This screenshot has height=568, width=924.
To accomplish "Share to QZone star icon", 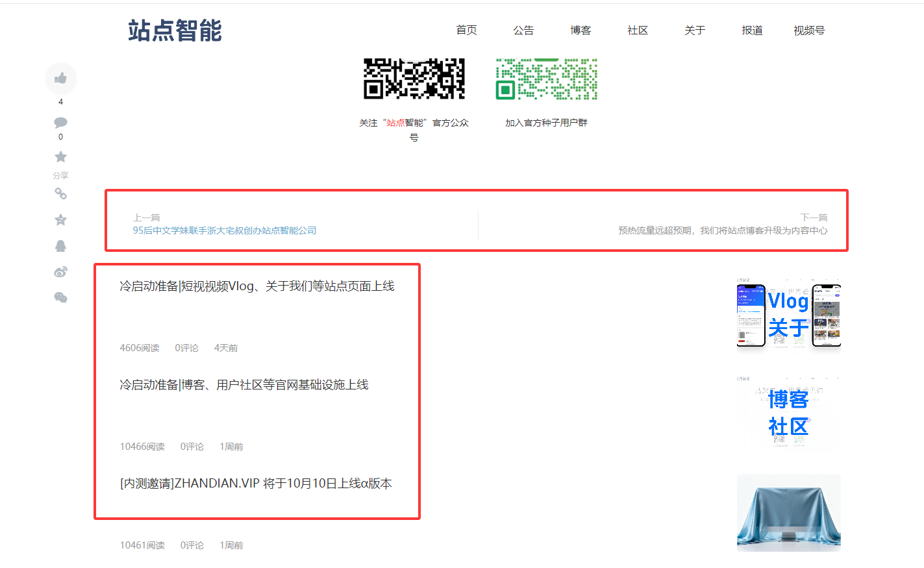I will [x=61, y=219].
